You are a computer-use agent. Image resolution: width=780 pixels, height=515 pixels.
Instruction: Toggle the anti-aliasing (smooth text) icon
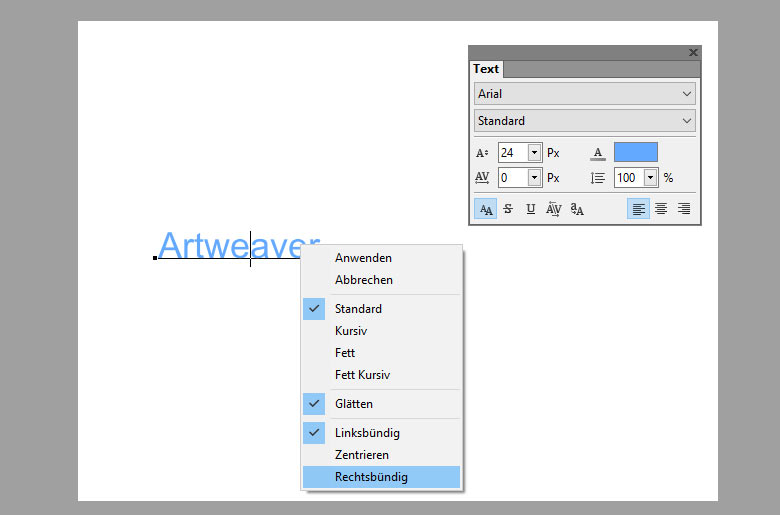click(x=486, y=209)
